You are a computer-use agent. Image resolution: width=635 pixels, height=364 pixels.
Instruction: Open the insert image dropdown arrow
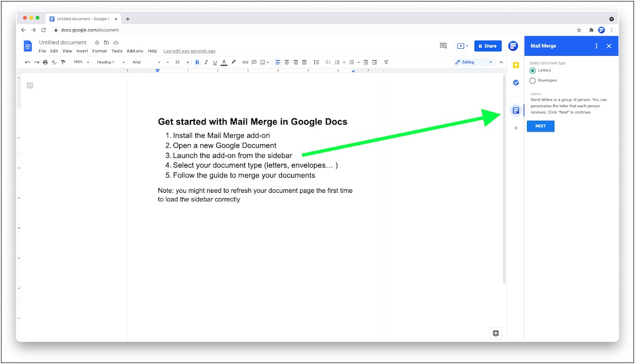pyautogui.click(x=268, y=63)
